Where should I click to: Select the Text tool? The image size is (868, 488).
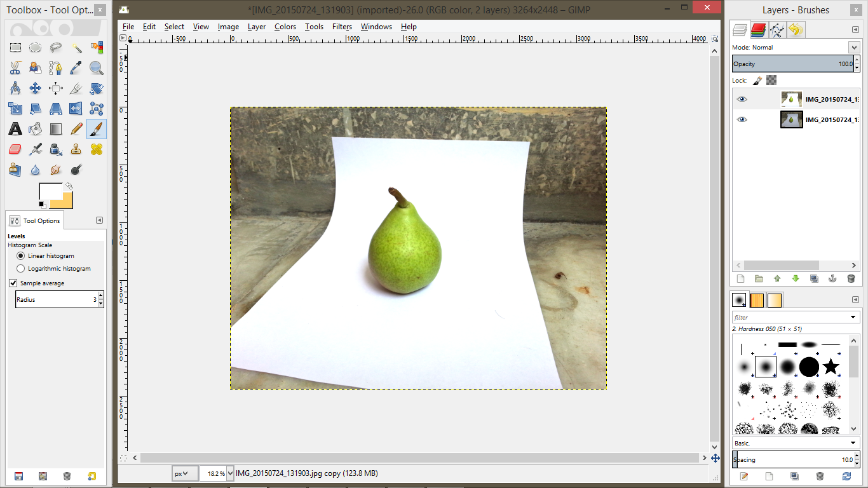15,129
